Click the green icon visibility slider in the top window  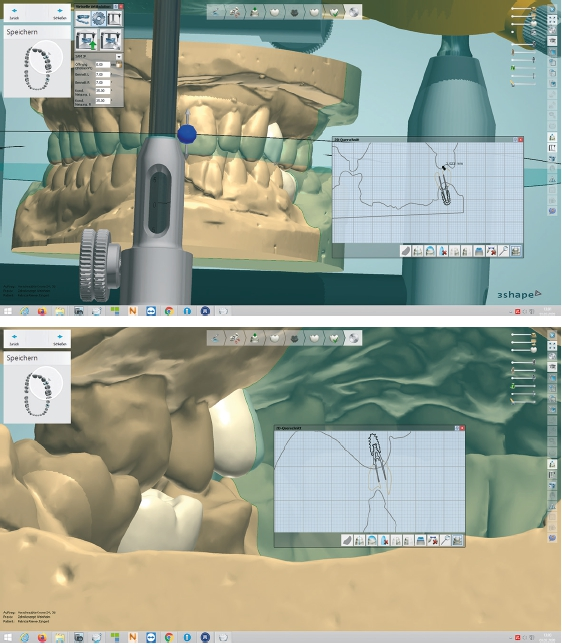coord(523,68)
